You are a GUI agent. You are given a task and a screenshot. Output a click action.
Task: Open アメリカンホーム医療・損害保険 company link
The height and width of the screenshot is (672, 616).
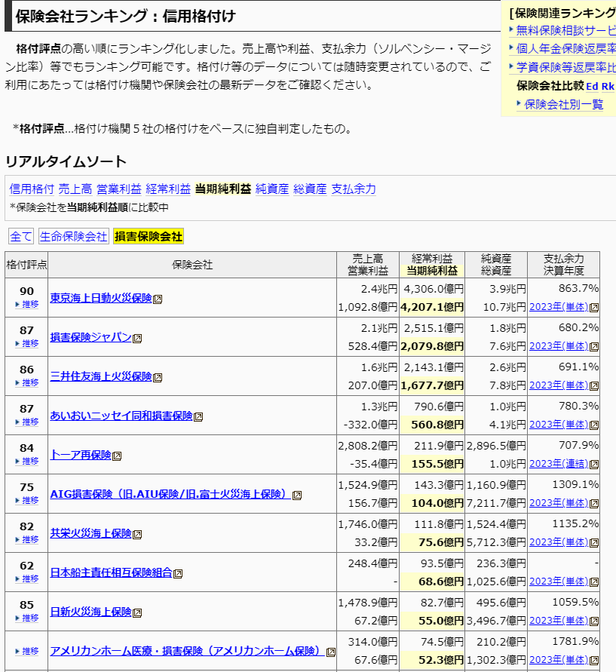[x=187, y=651]
